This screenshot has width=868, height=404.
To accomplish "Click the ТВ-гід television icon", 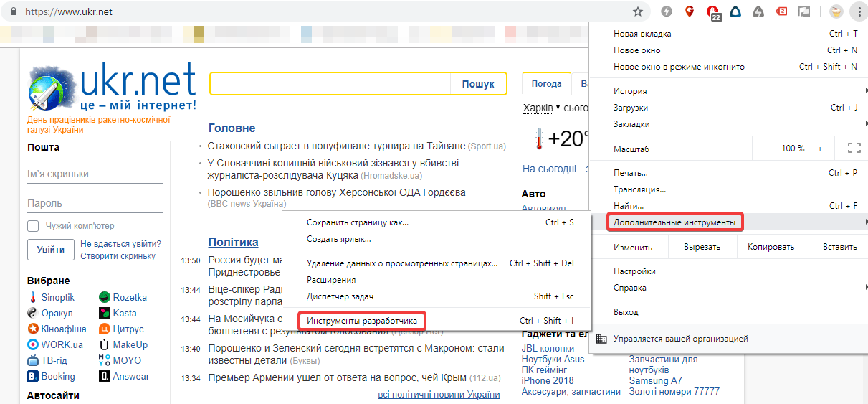I will (x=33, y=360).
